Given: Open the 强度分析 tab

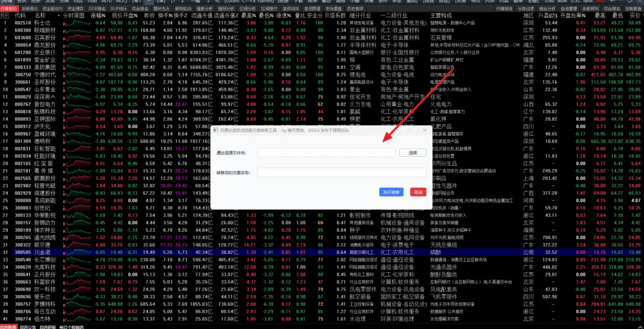Looking at the screenshot, I should (205, 8).
